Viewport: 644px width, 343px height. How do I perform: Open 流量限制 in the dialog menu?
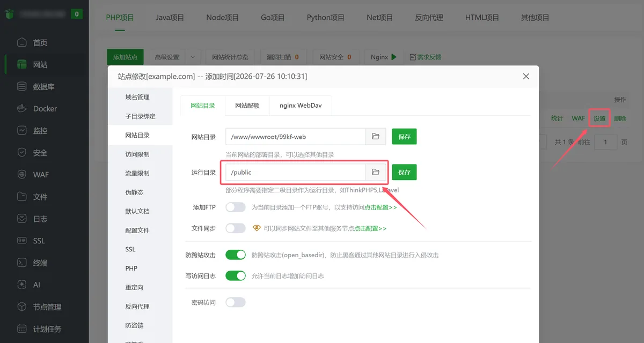(137, 173)
